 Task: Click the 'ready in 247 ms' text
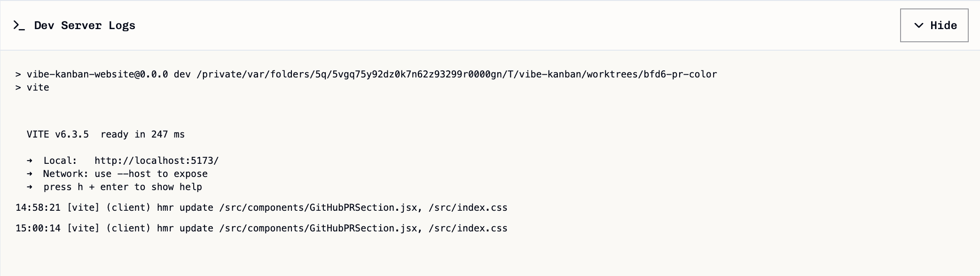click(142, 134)
